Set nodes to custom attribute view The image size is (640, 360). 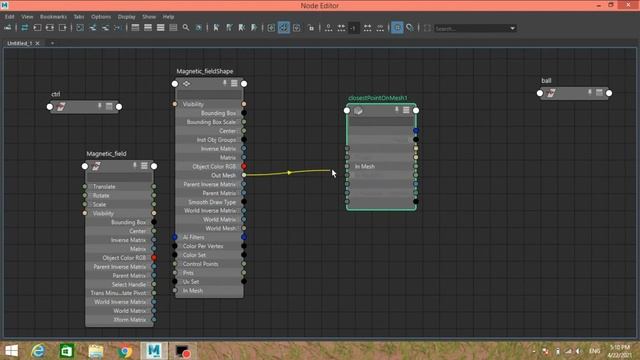(173, 28)
